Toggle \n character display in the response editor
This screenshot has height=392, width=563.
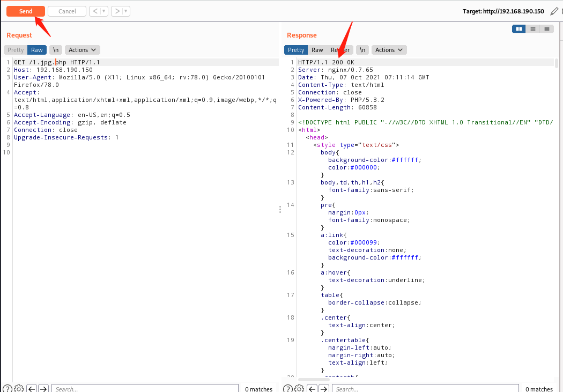[362, 50]
